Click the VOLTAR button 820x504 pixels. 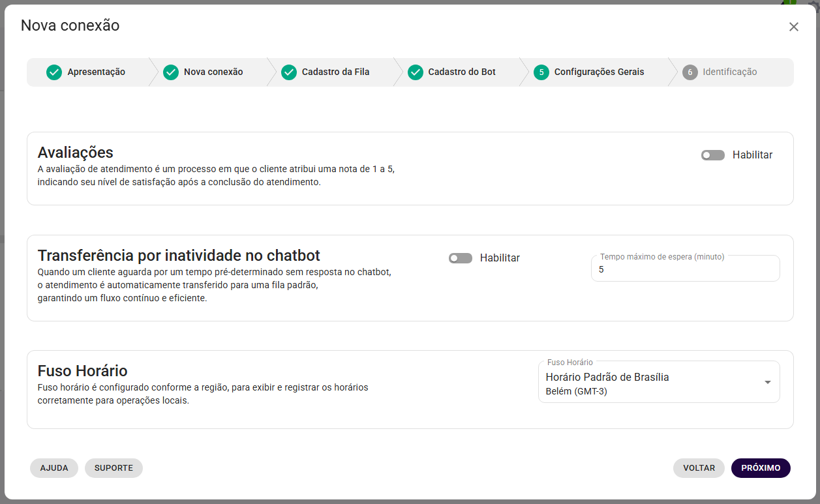pyautogui.click(x=699, y=467)
